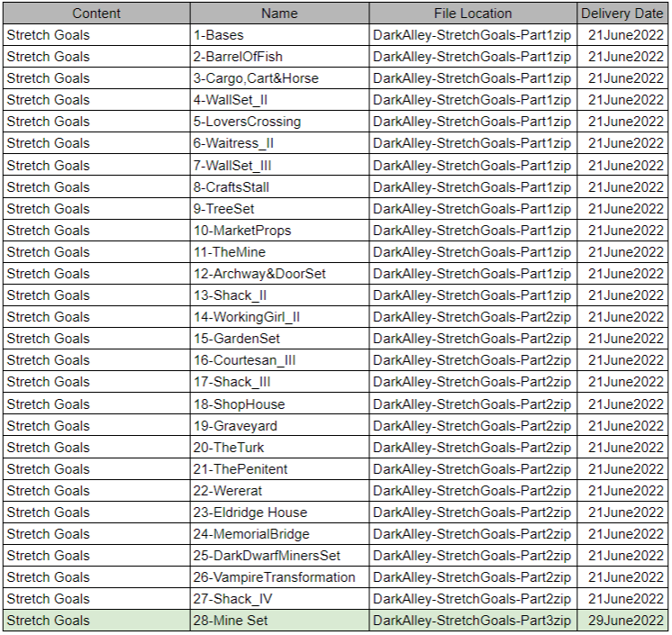Viewport: 672px width, 635px height.
Task: Click the 22-Wererat cell
Action: point(279,490)
